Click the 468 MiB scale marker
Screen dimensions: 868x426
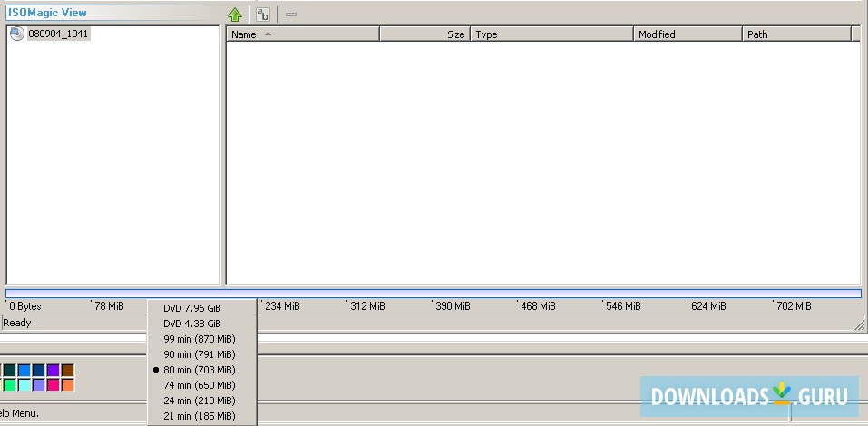pyautogui.click(x=538, y=306)
